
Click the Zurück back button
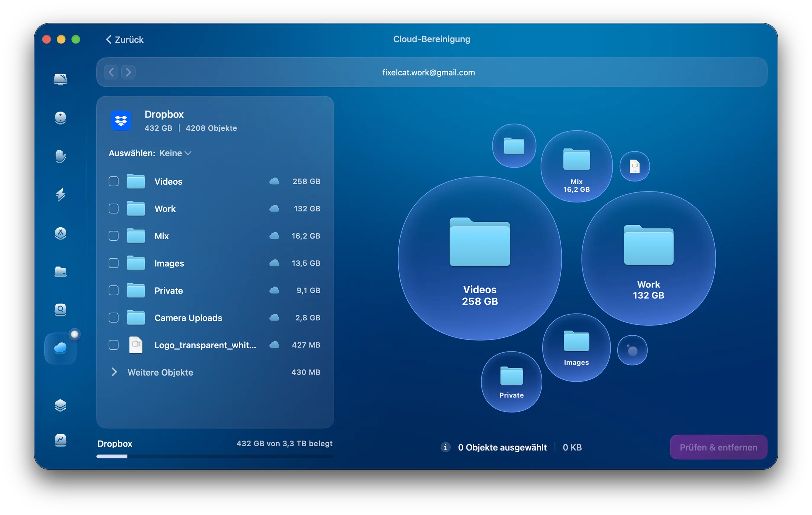(x=124, y=39)
